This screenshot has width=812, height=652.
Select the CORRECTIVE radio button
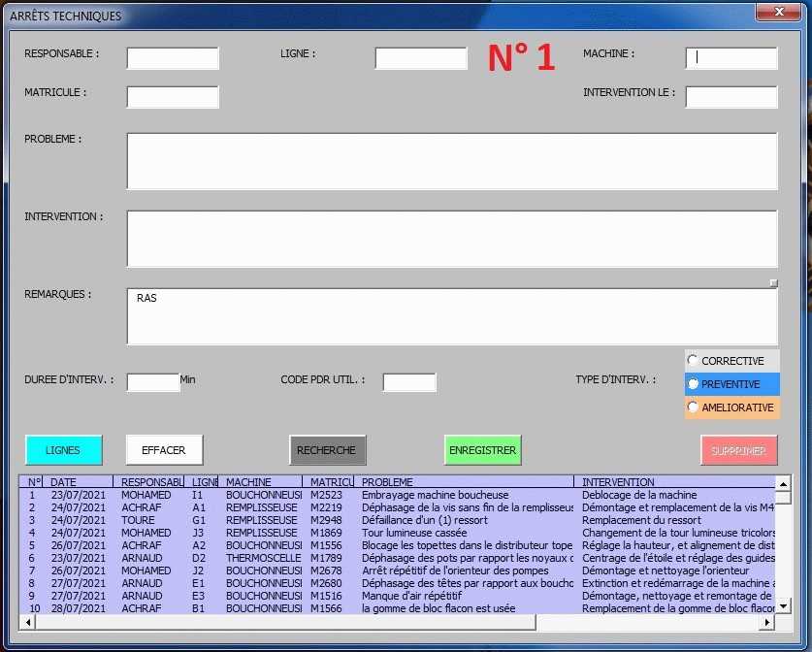pyautogui.click(x=693, y=361)
